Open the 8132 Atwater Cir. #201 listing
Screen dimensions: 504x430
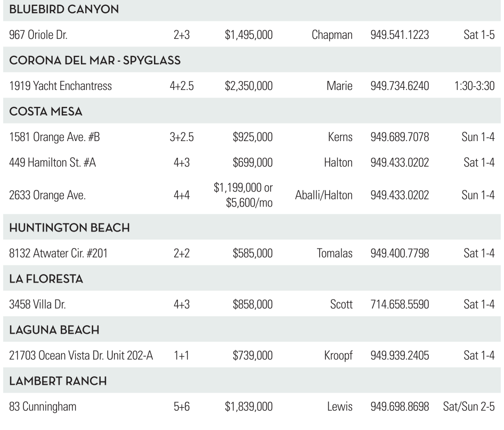pos(59,253)
